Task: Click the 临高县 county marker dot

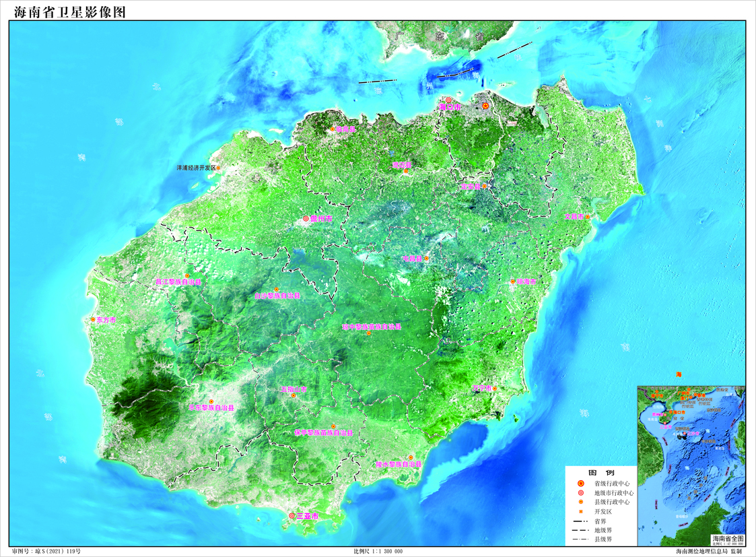Action: 332,129
